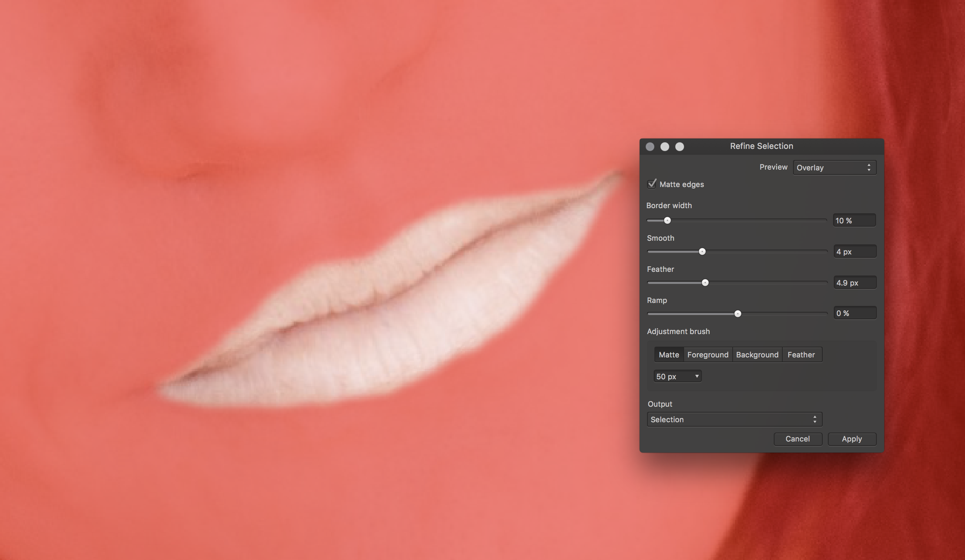Uncheck the Matte edges checkbox
The height and width of the screenshot is (560, 965).
(x=652, y=184)
